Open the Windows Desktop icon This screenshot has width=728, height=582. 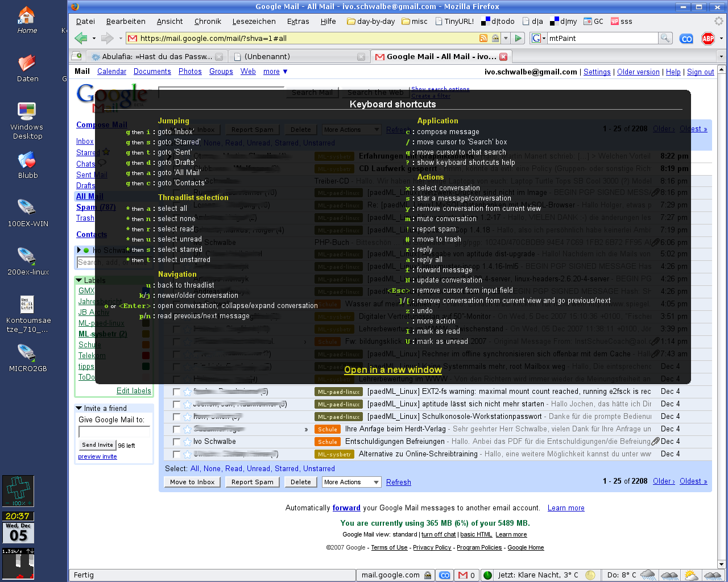pyautogui.click(x=27, y=120)
